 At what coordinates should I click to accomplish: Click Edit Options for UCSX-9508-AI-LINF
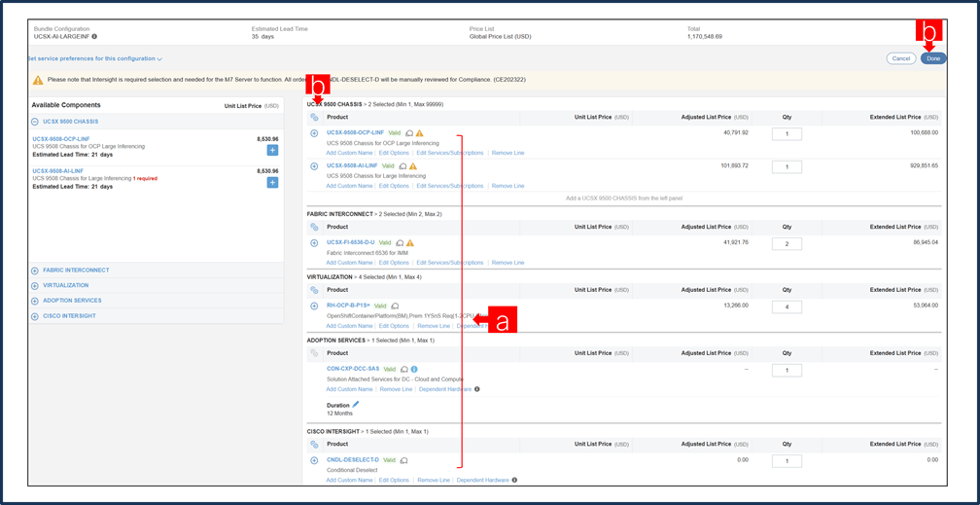point(394,186)
